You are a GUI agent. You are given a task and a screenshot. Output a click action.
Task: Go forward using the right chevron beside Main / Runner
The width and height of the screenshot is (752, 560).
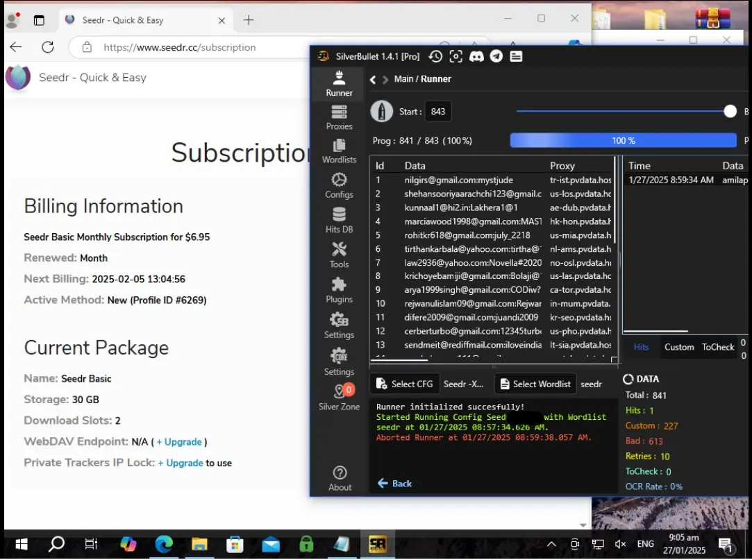(x=385, y=80)
